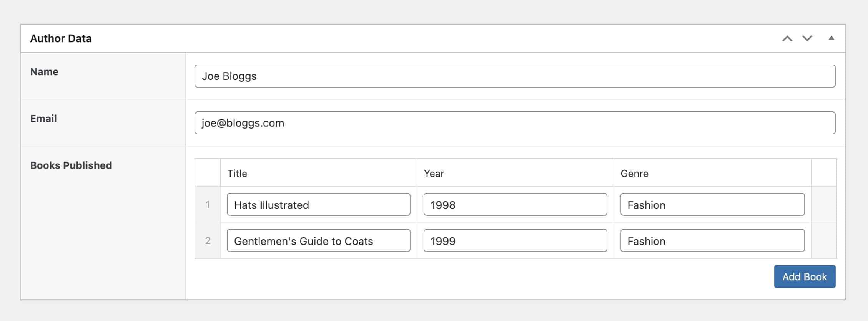868x321 pixels.
Task: Click the move down chevron icon
Action: (x=807, y=38)
